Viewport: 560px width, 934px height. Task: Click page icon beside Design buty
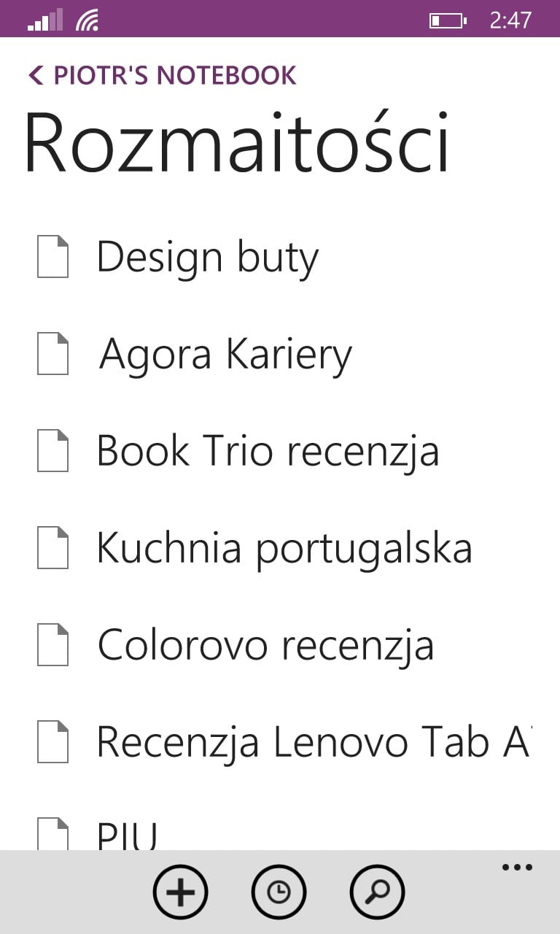[x=53, y=257]
